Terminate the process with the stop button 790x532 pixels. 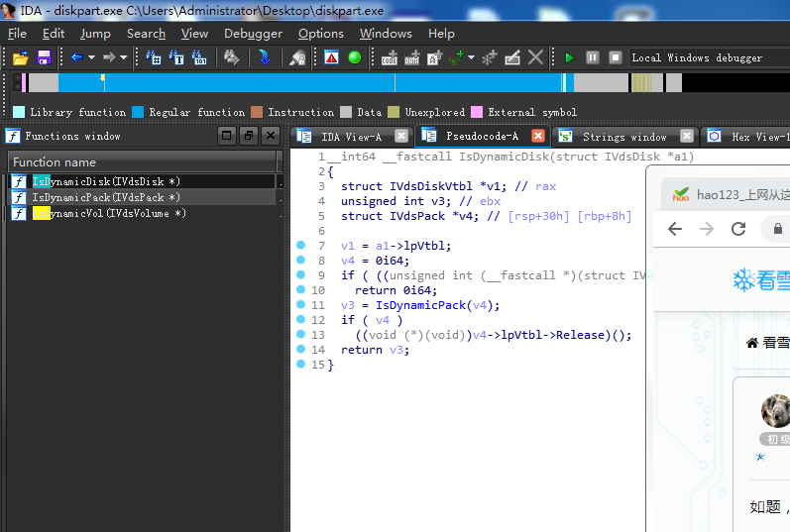pos(616,57)
